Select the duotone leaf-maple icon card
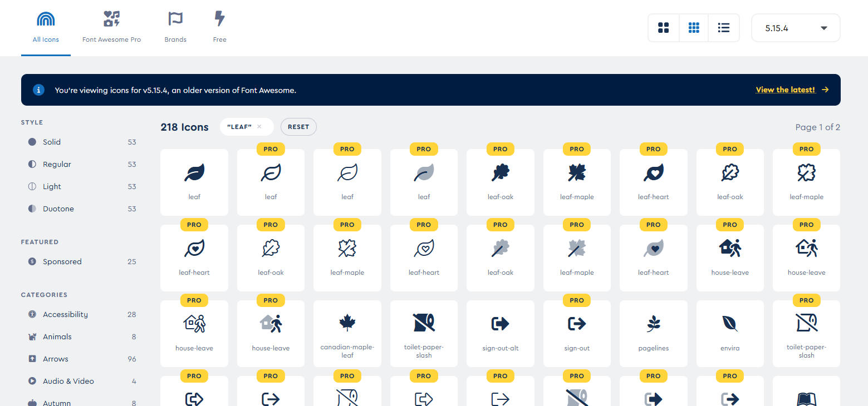Viewport: 868px width, 406px height. click(x=577, y=258)
